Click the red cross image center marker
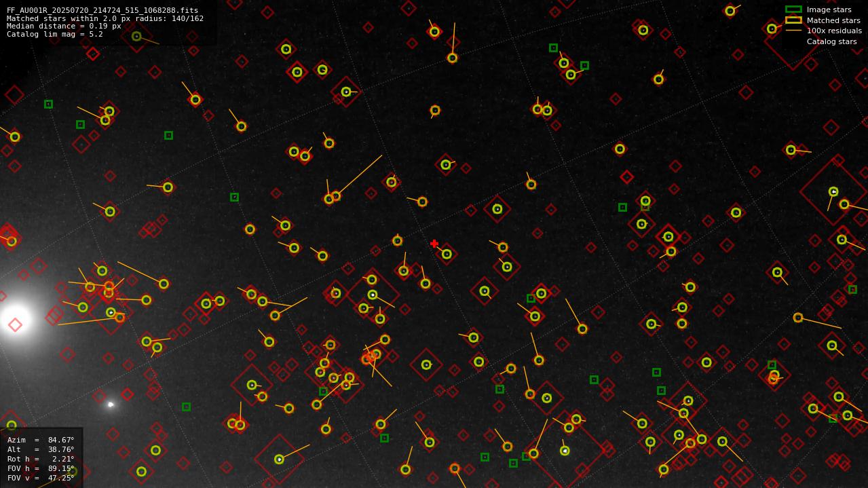This screenshot has width=868, height=488. 434,244
